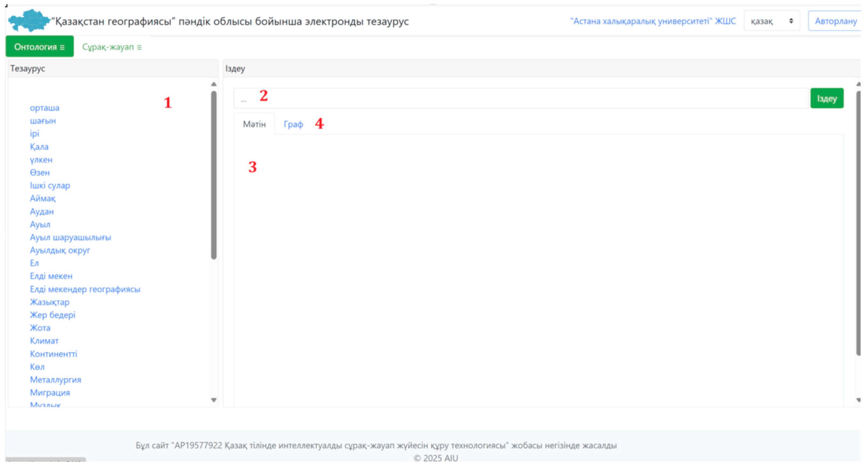Screen dimensions: 868x469
Task: Click the Авторлану login button
Action: [x=835, y=21]
